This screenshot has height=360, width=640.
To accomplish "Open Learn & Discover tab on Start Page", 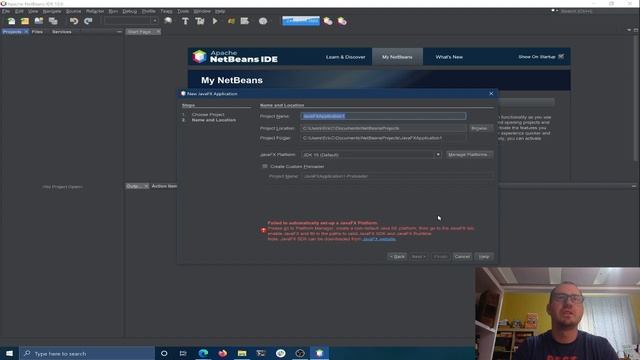I will tap(345, 57).
